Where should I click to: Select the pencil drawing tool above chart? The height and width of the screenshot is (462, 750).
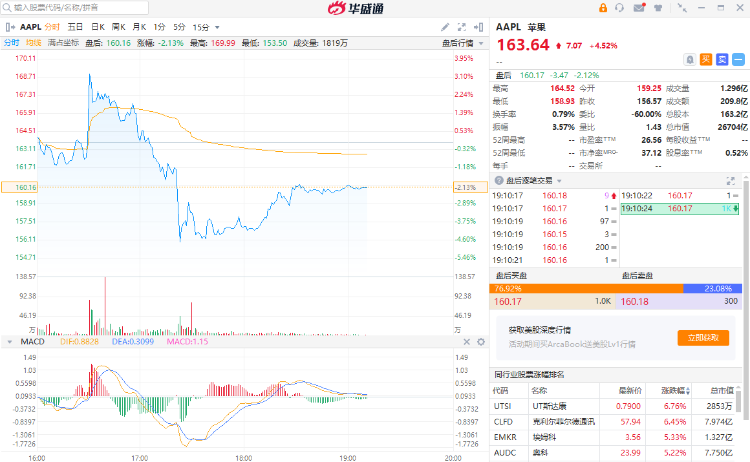445,26
